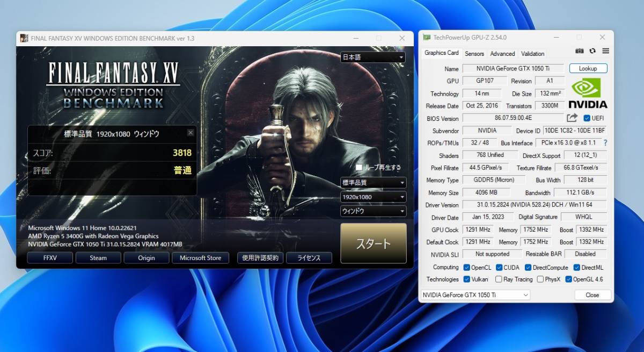Enable the ループ再生する loop checkbox
The height and width of the screenshot is (352, 644).
pos(359,168)
